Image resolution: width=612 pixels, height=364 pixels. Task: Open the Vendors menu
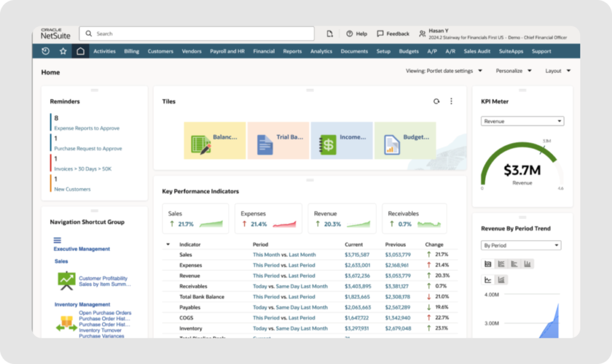point(192,51)
